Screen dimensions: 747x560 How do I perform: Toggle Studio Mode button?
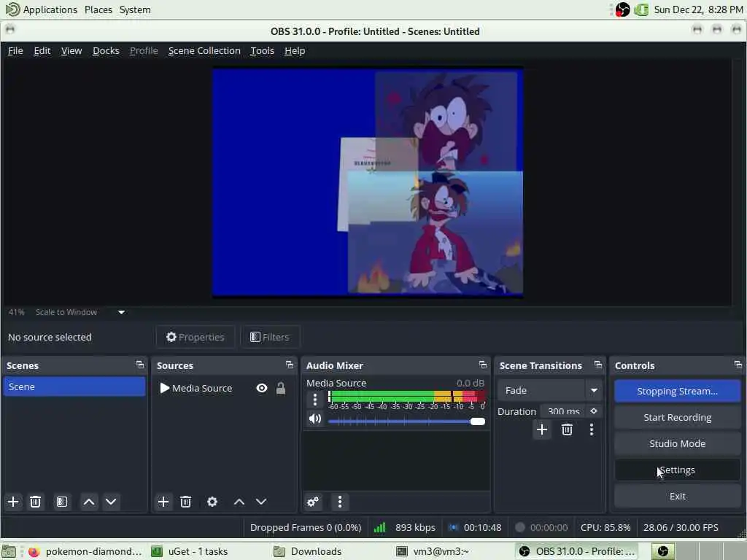pos(677,443)
